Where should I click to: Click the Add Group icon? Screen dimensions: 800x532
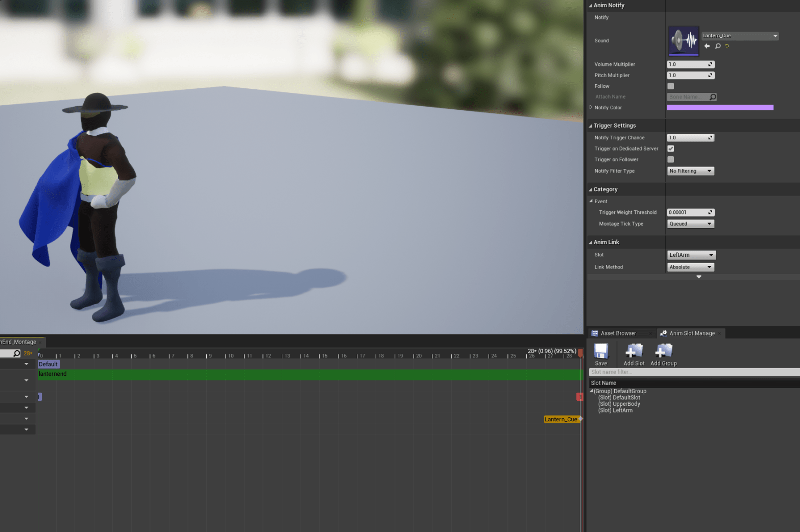[663, 351]
